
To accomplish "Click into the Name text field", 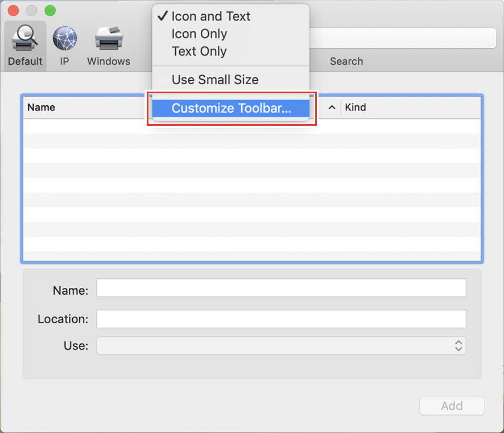I will [280, 288].
